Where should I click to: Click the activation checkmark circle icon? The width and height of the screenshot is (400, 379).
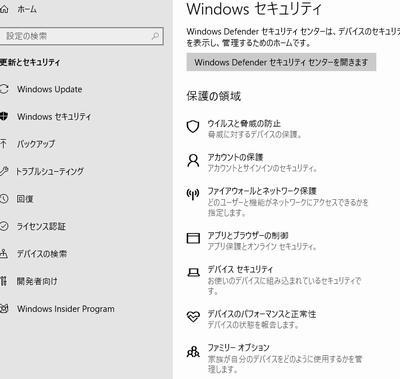(4, 226)
